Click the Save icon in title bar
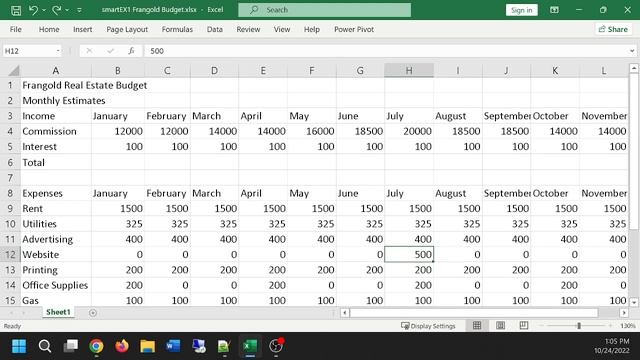 (x=16, y=10)
